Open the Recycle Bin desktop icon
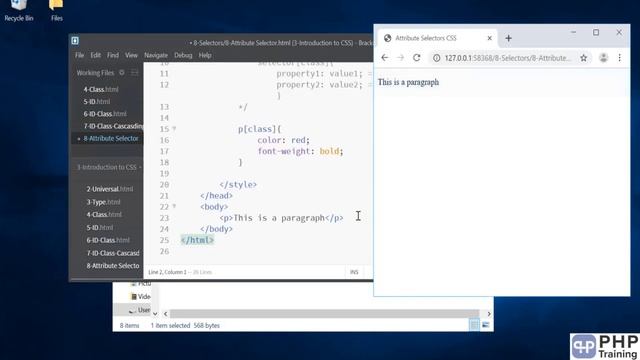Screen dimensions: 640x360 point(18,11)
